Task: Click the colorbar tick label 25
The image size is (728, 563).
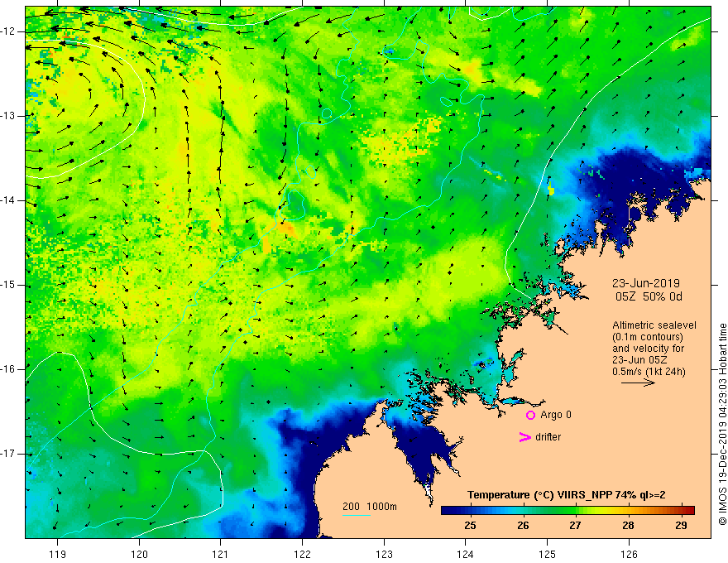Action: click(x=470, y=526)
